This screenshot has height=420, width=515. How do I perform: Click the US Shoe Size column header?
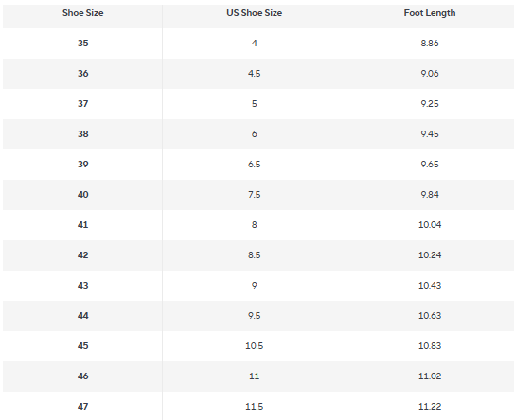tap(255, 13)
